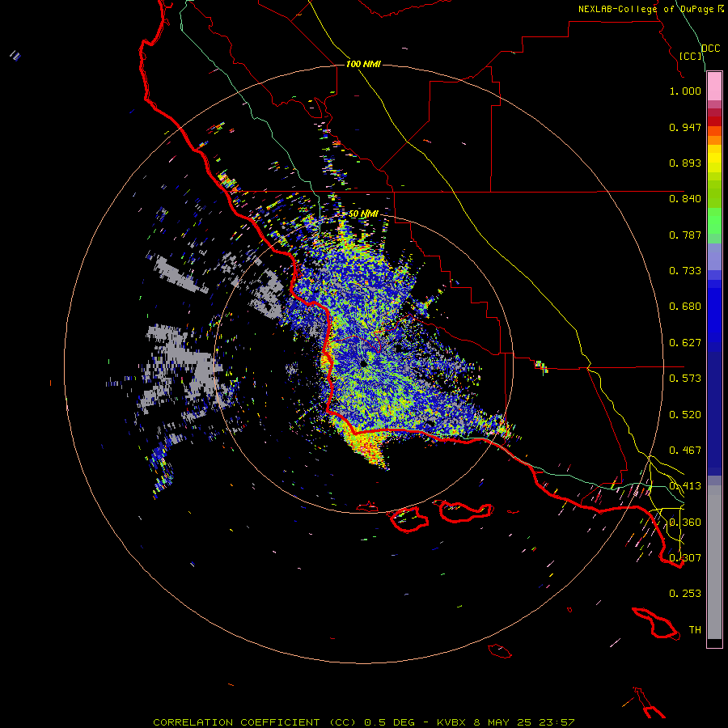The height and width of the screenshot is (728, 728).
Task: Click the 100 NMI range ring label
Action: (363, 64)
